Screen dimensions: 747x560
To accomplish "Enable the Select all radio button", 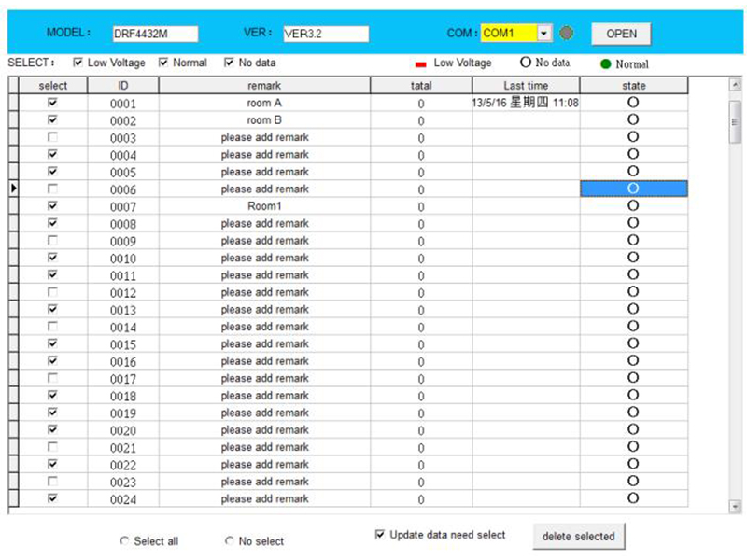I will click(124, 541).
